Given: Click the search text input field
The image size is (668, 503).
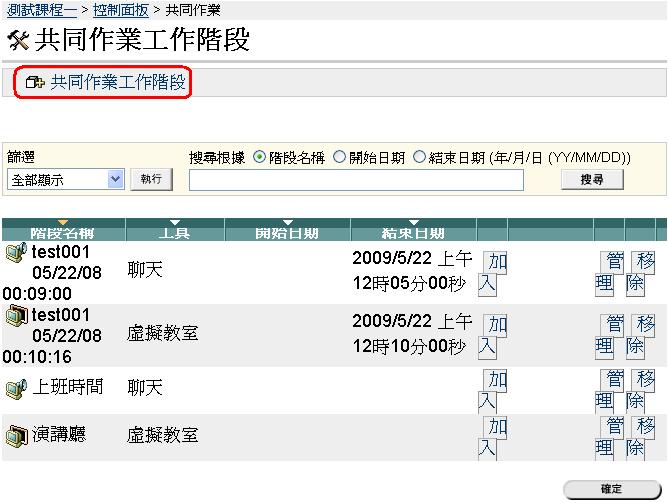Looking at the screenshot, I should click(x=356, y=180).
